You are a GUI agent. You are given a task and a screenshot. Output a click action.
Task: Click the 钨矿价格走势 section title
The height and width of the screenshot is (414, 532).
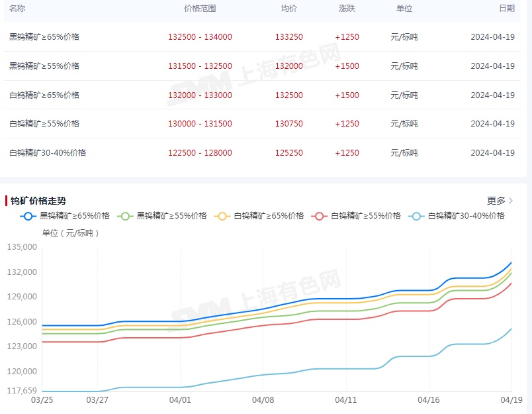38,201
